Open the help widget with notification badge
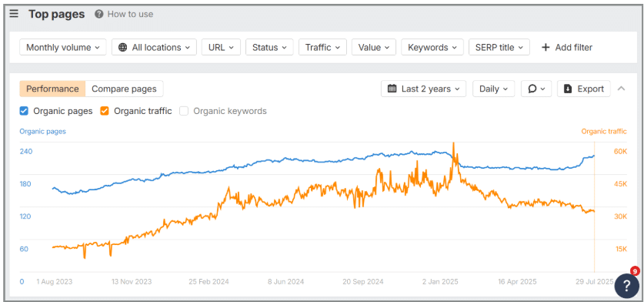This screenshot has height=302, width=644. coord(627,284)
